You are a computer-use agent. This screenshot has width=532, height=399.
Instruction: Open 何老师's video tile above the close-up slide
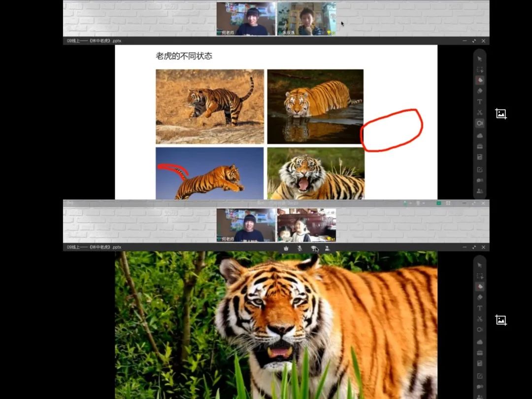pos(246,225)
